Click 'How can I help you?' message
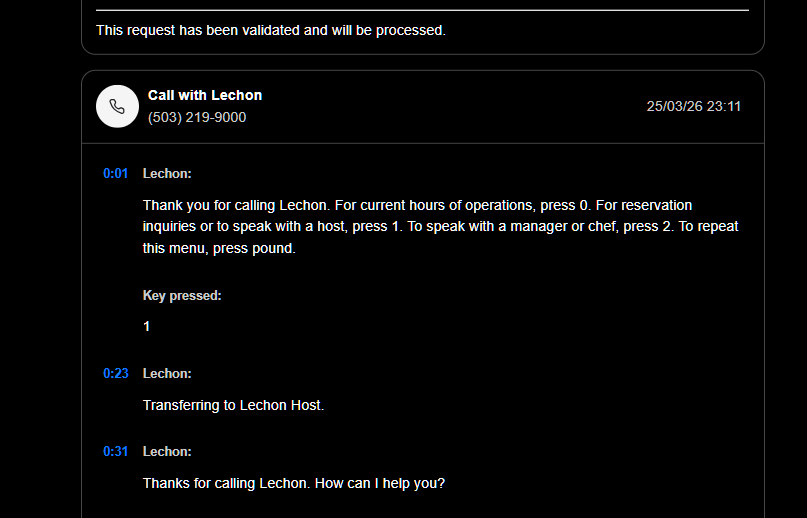 point(379,483)
